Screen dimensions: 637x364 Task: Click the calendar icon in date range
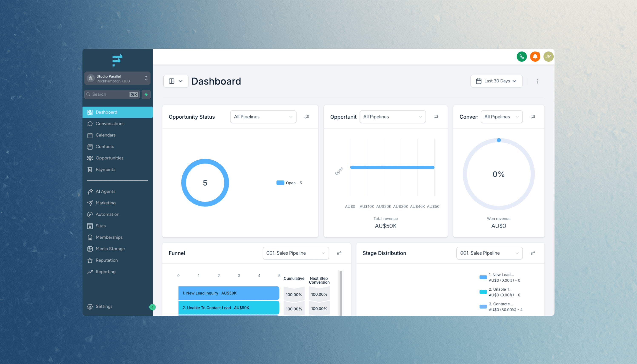pyautogui.click(x=478, y=81)
